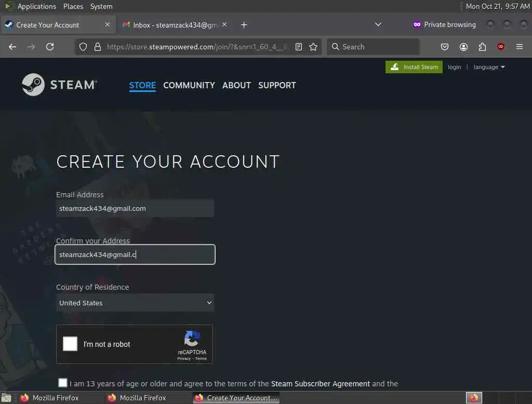
Task: Click the Email Address input field
Action: click(x=135, y=208)
